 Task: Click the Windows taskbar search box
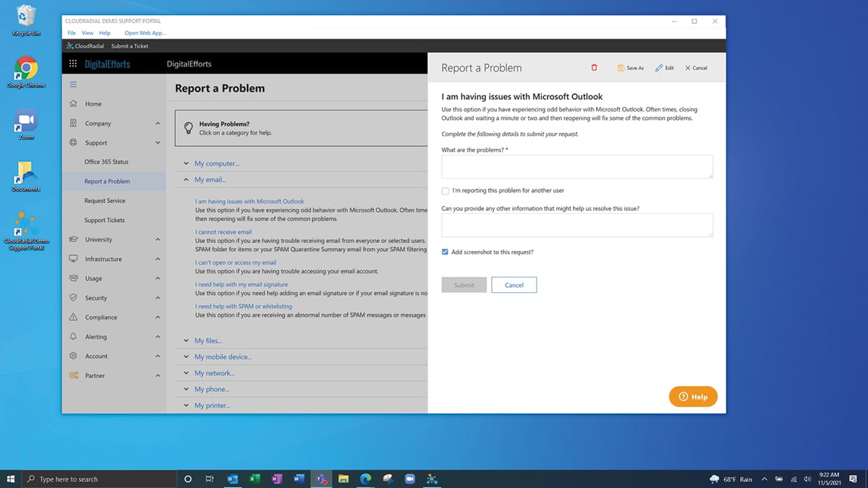pos(100,479)
